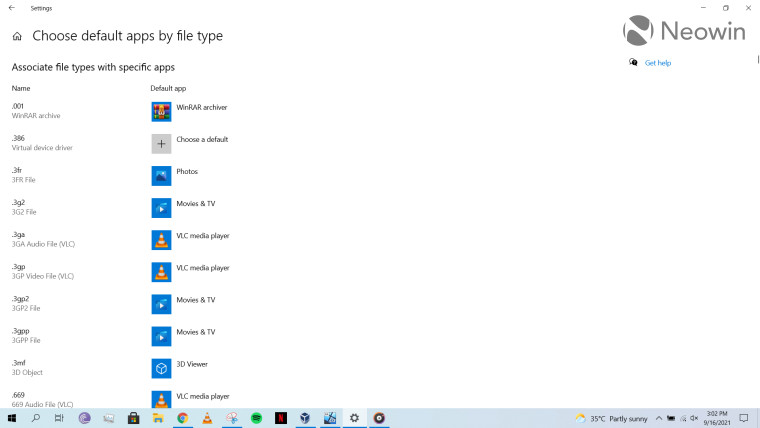This screenshot has width=760, height=428.
Task: Open Task View from the taskbar
Action: pyautogui.click(x=59, y=418)
